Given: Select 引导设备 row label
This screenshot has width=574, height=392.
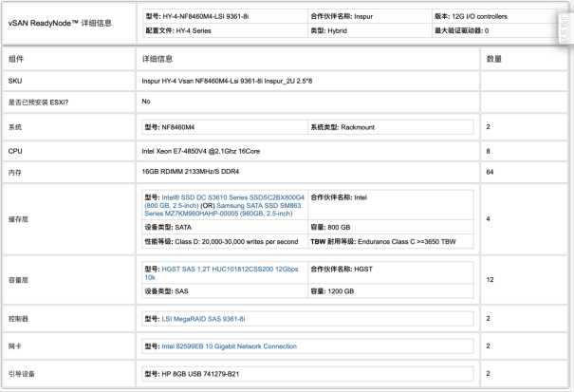Looking at the screenshot, I should click(x=22, y=374).
